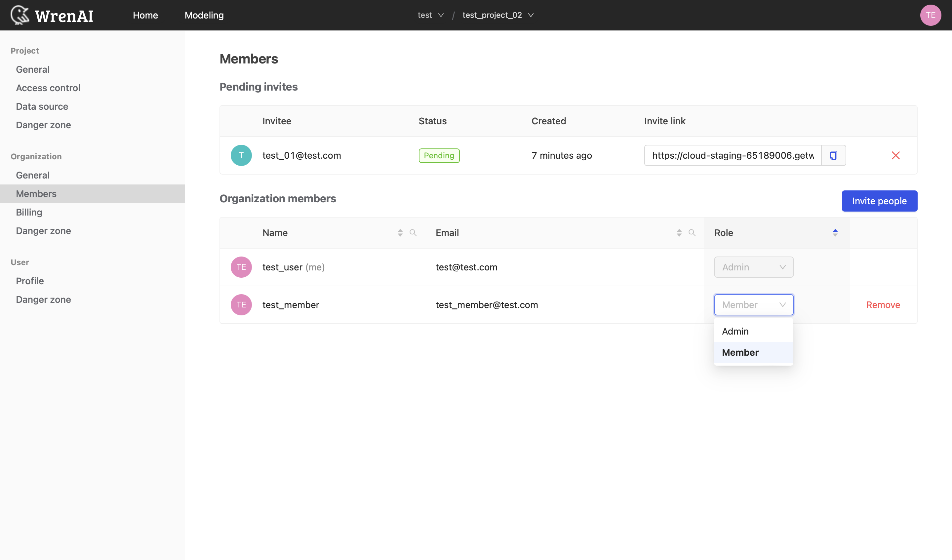Select Members in the sidebar
This screenshot has height=560, width=952.
93,194
